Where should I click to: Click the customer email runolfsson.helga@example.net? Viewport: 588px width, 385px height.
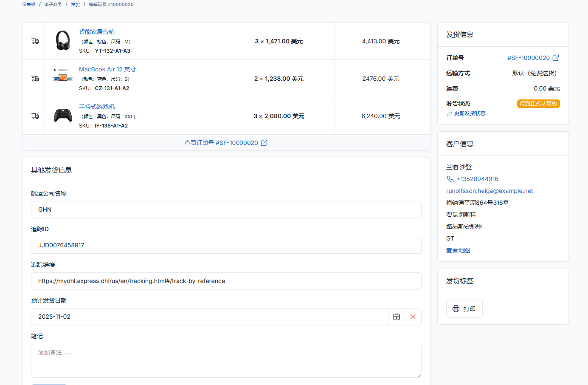coord(489,191)
